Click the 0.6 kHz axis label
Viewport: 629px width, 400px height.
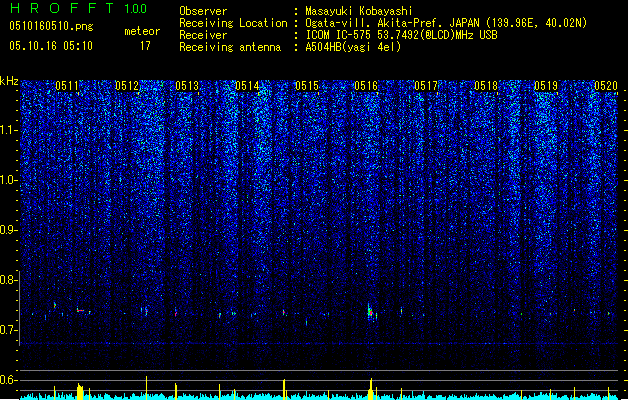tap(8, 380)
